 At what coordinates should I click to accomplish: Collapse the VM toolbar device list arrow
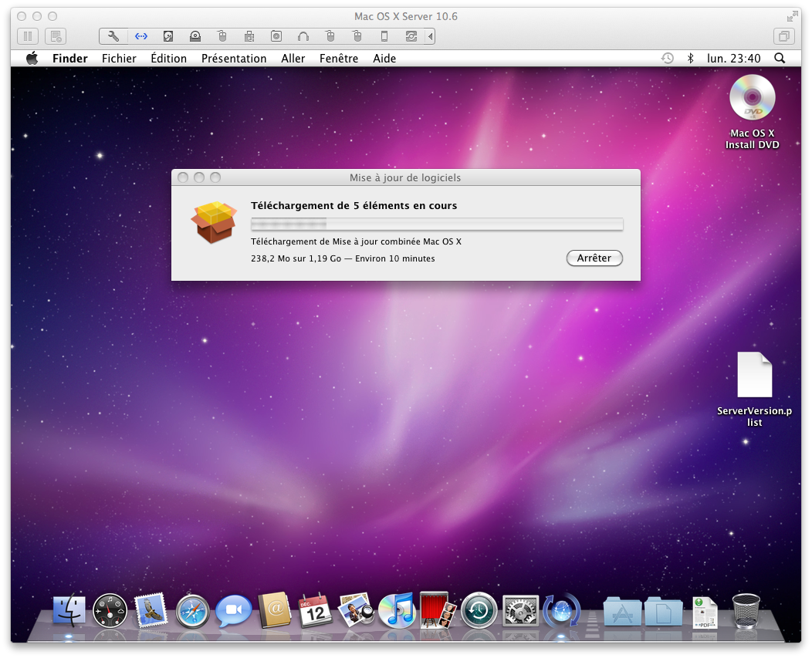coord(430,36)
